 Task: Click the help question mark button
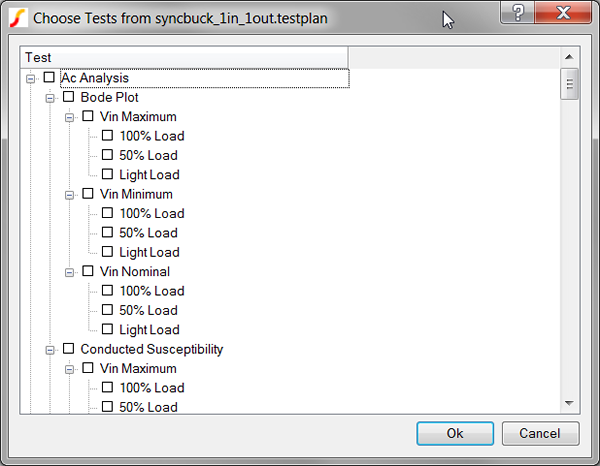(x=517, y=13)
